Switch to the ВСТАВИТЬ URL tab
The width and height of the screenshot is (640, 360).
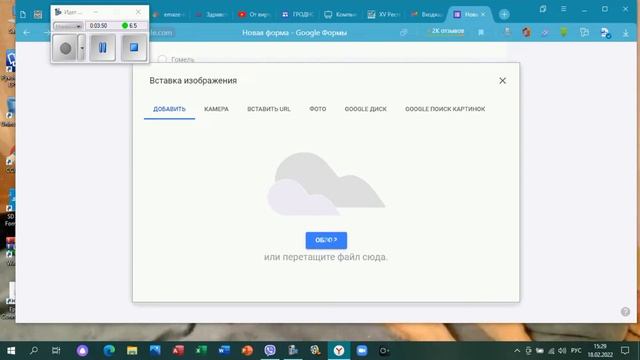[x=269, y=109]
